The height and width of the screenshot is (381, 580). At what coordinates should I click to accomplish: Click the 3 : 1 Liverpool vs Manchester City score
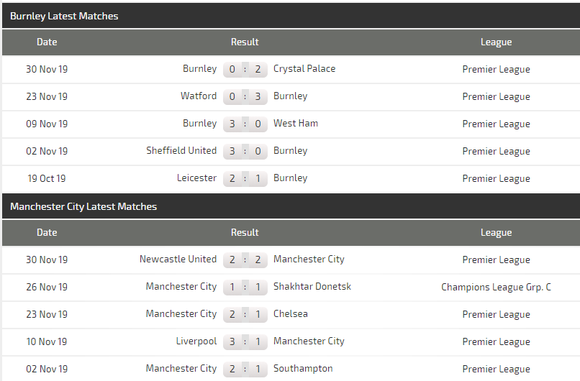[245, 342]
